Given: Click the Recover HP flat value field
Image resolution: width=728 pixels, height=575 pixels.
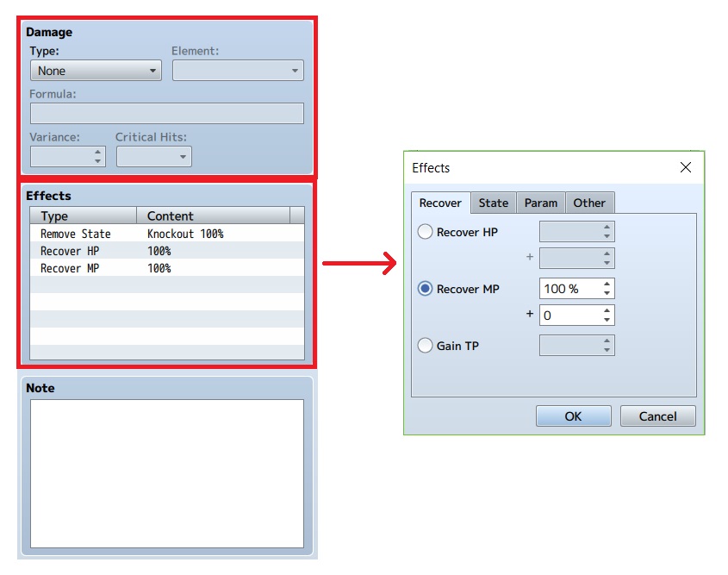Looking at the screenshot, I should click(x=576, y=259).
